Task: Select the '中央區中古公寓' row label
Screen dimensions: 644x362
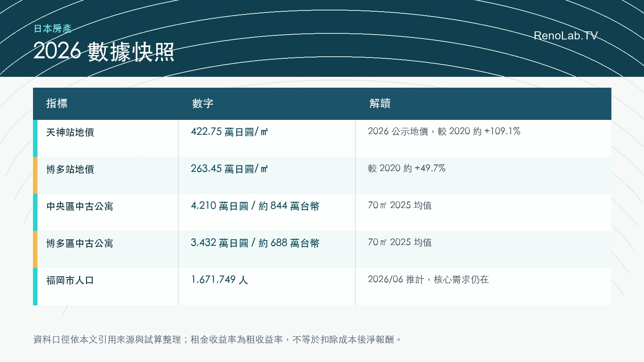Action: [80, 206]
